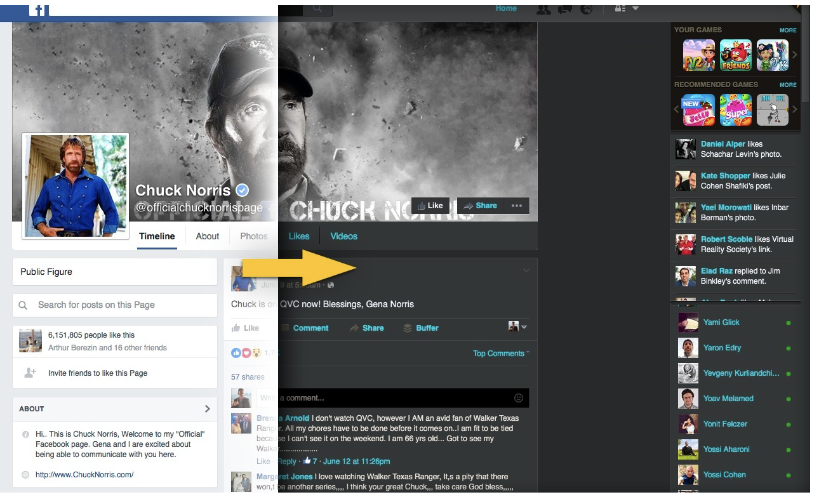Click MORE next to Your Games
Viewport: 819px width, 504px height.
(x=788, y=30)
